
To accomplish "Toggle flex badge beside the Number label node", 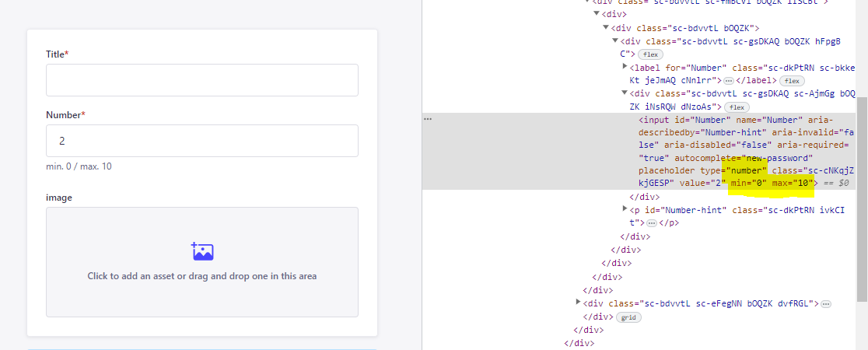I will (x=792, y=80).
